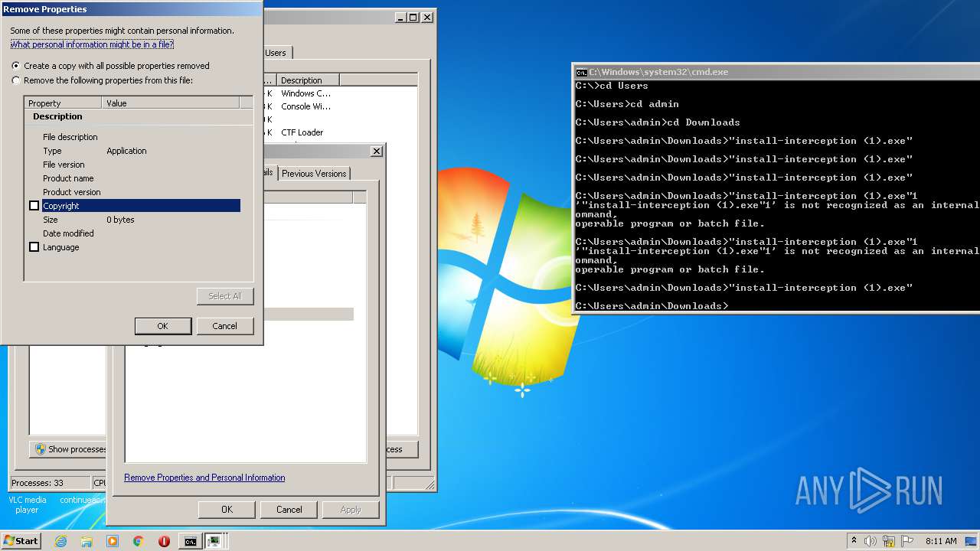
Task: Open Windows Explorer folder icon in taskbar
Action: pyautogui.click(x=87, y=541)
